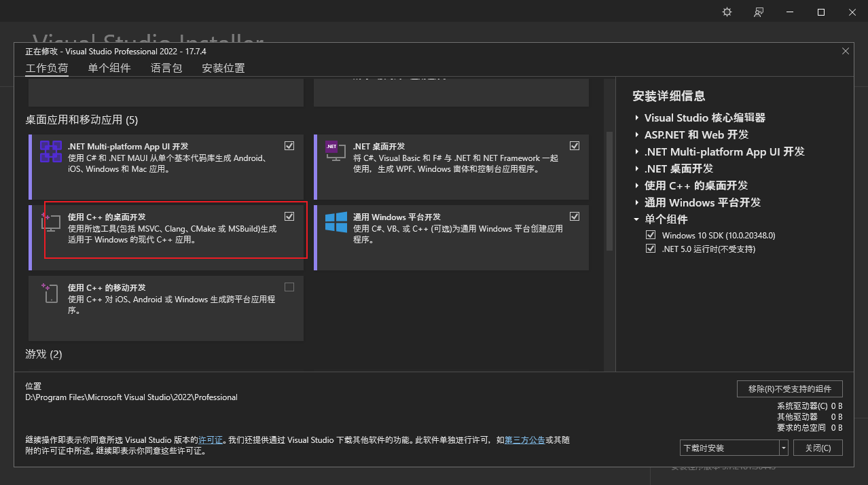Open the 许可证 license link
Screen dimensions: 868x485
pyautogui.click(x=211, y=440)
